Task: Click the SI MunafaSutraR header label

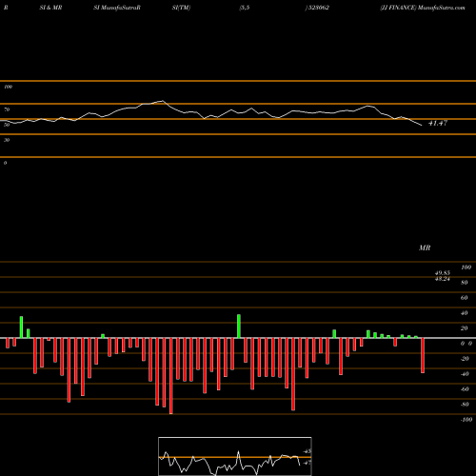Action: pos(117,8)
